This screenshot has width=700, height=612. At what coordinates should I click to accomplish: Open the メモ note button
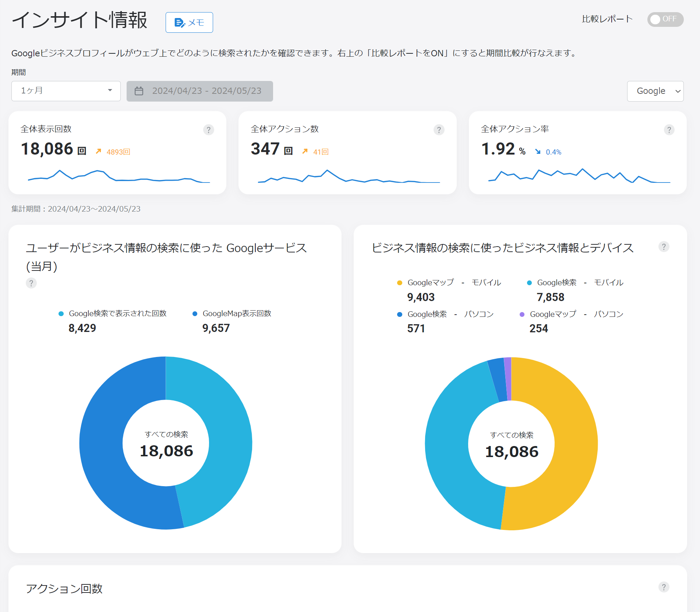(x=189, y=22)
